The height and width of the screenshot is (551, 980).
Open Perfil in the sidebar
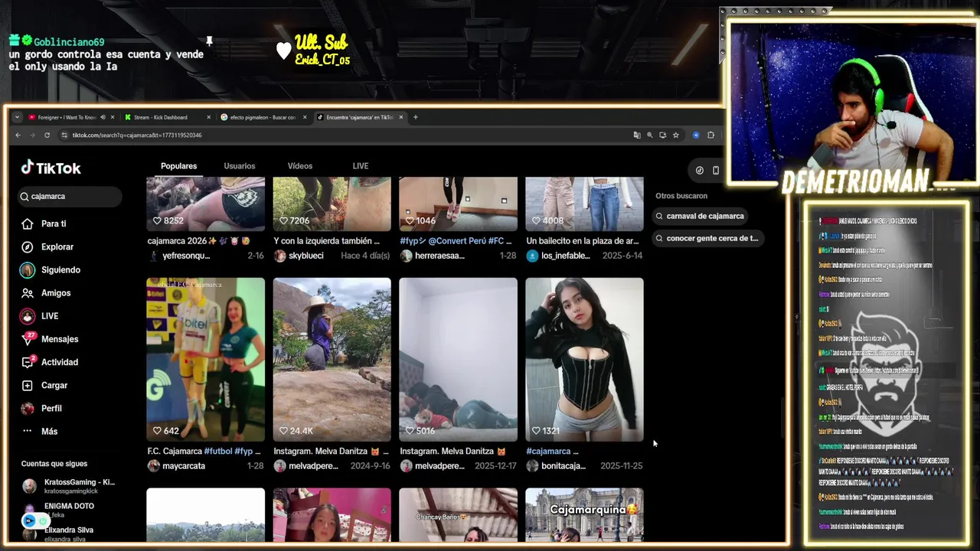[x=41, y=408]
